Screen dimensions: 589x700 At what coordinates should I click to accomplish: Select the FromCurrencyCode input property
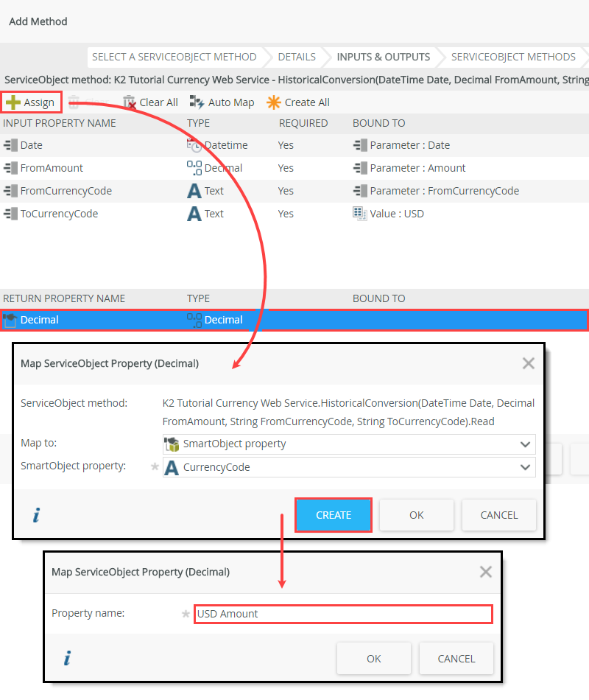click(294, 191)
